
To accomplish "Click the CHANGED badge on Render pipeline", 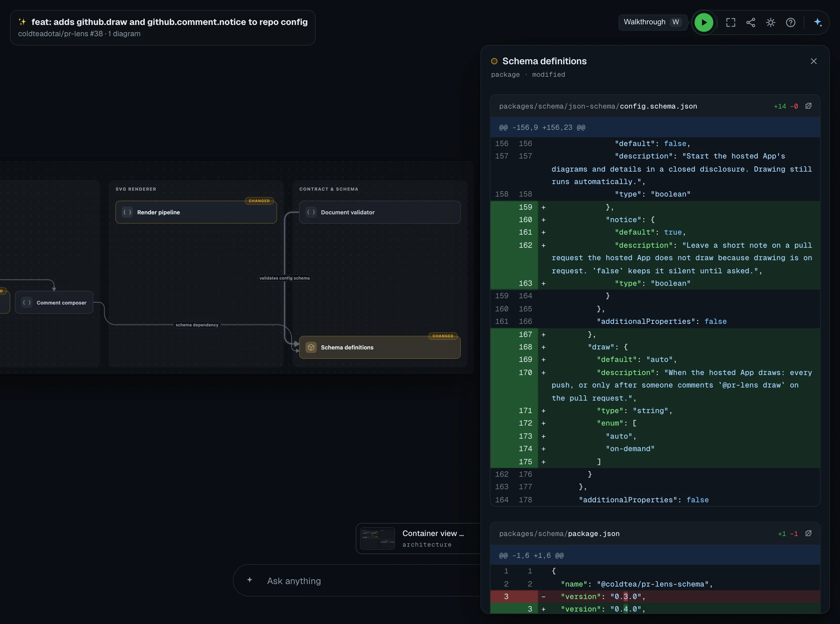I will 259,201.
